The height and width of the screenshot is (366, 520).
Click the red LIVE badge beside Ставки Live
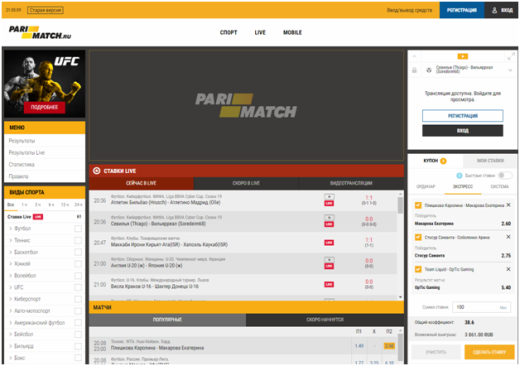point(38,217)
